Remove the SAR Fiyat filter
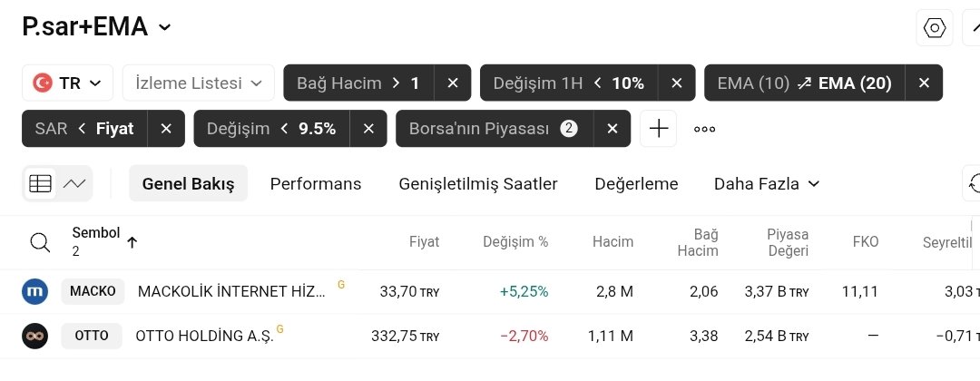Screen dimensions: 980x381 pos(166,129)
